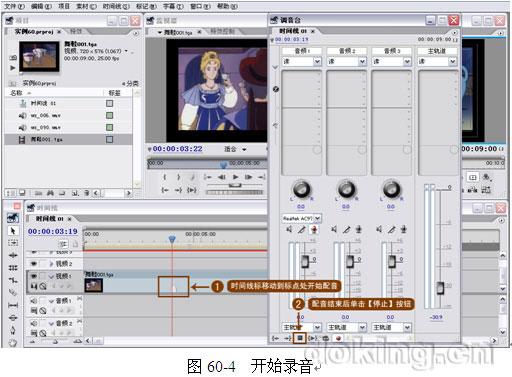Toggle record microphone on mixer track 音频3
Image resolution: width=512 pixels, height=377 pixels.
(403, 229)
